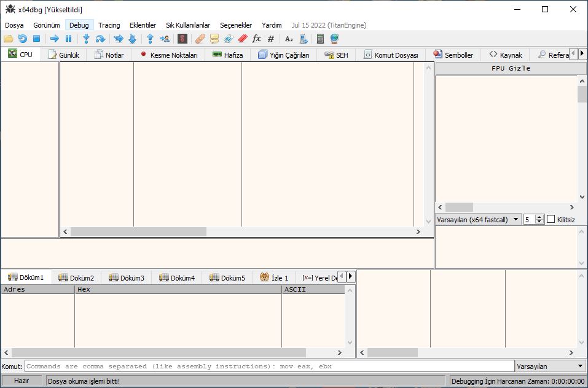Open the Debug menu
This screenshot has height=388, width=588.
(79, 25)
